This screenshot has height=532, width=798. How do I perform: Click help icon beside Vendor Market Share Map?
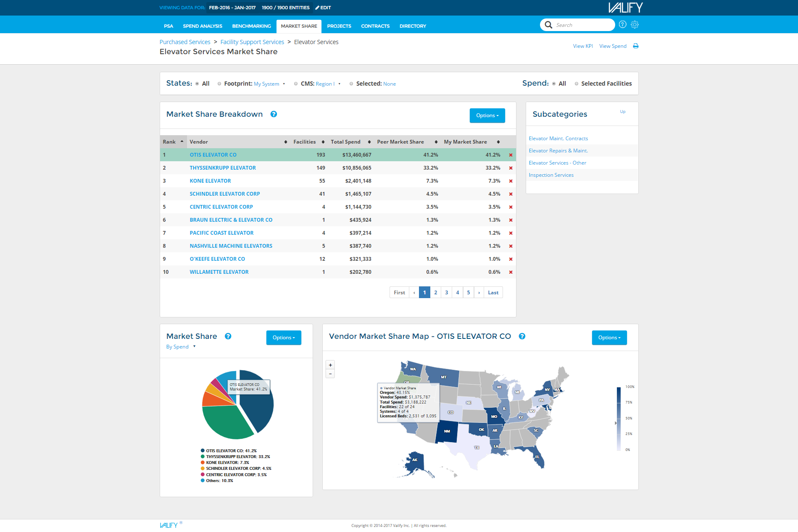[522, 336]
